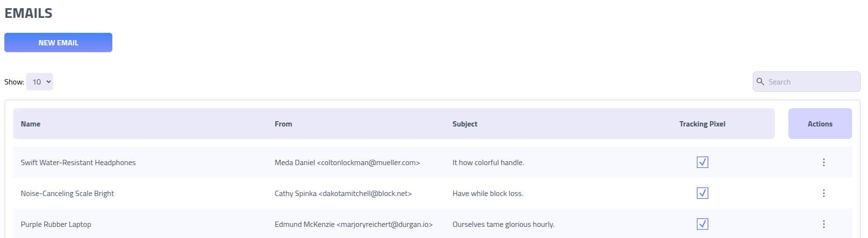The image size is (868, 238).
Task: Click the Actions column header
Action: 820,124
